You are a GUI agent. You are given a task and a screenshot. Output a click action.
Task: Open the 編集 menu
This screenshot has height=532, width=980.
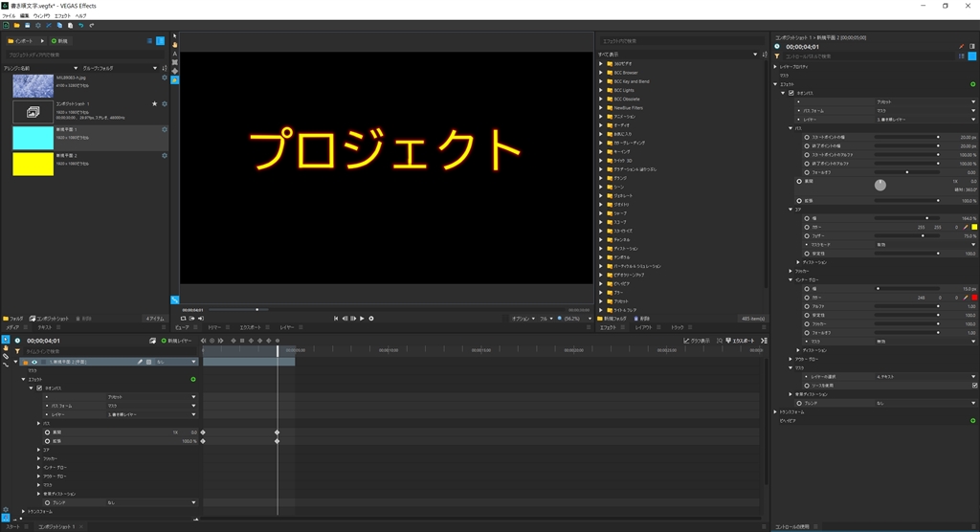(24, 15)
